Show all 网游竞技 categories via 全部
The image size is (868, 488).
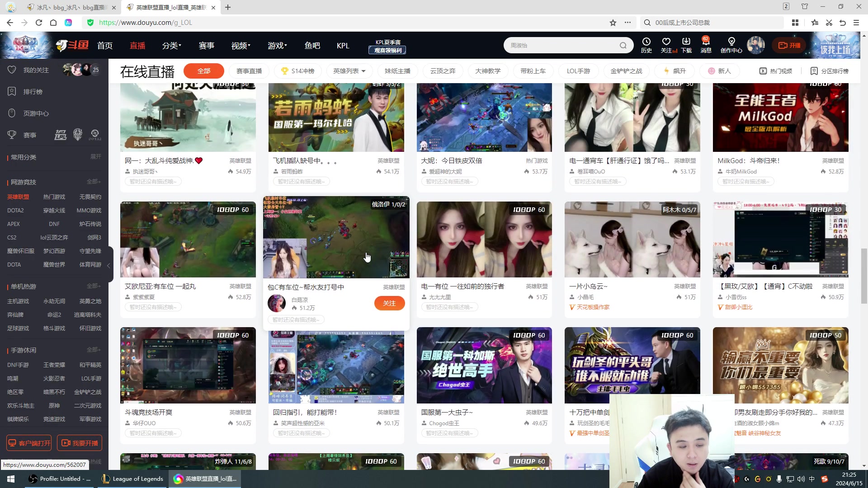click(94, 182)
